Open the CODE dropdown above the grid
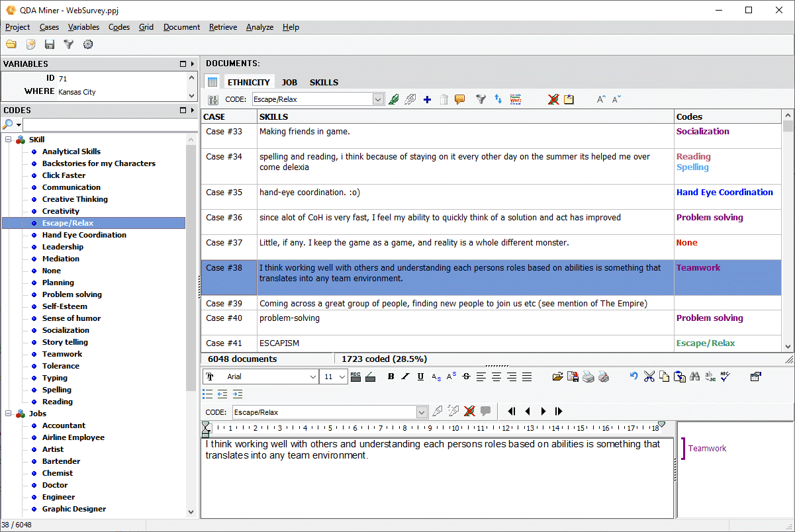The height and width of the screenshot is (532, 795). click(x=378, y=99)
